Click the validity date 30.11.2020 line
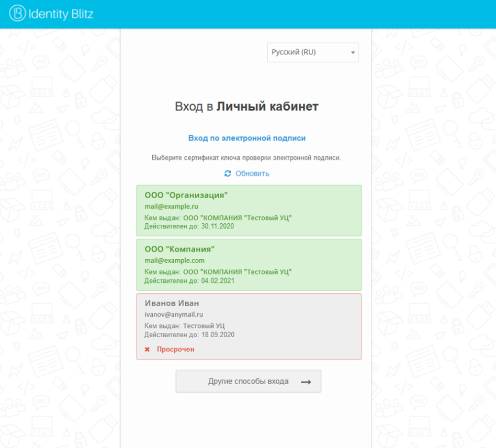This screenshot has width=496, height=448. click(189, 226)
